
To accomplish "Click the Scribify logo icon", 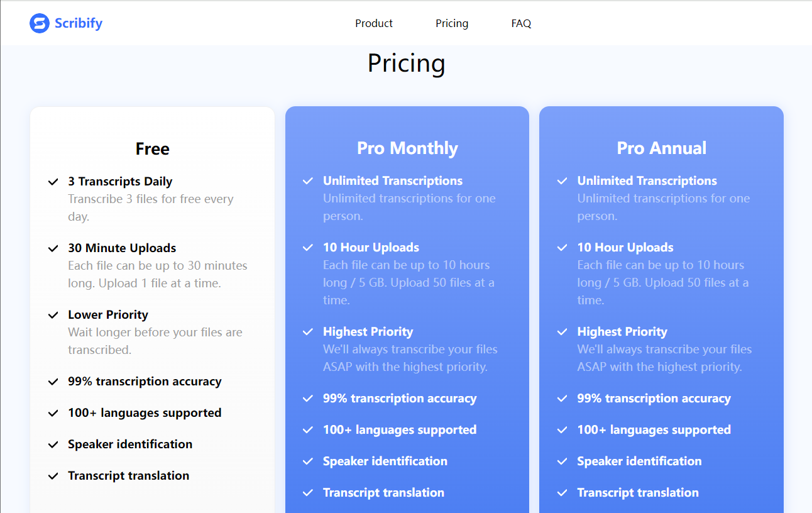I will [39, 24].
